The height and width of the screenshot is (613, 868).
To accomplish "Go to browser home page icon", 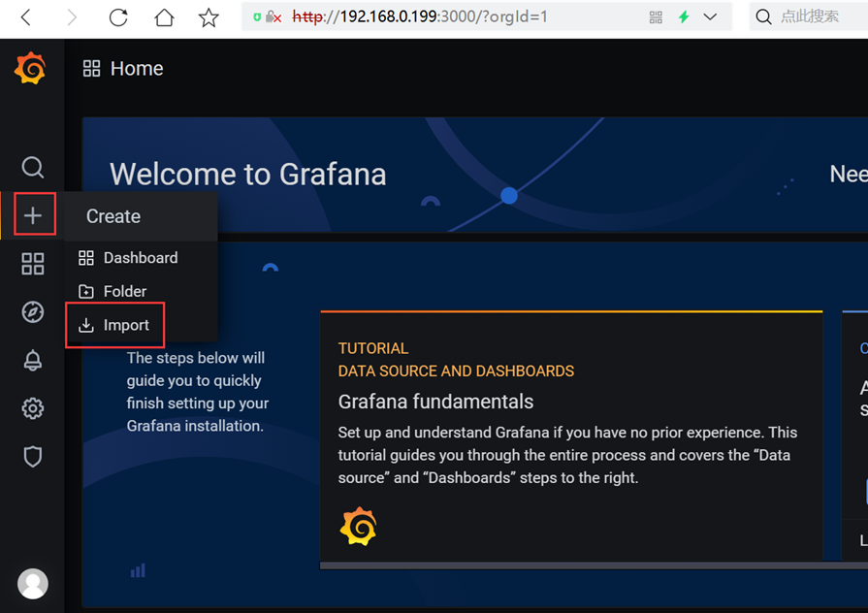I will (164, 17).
